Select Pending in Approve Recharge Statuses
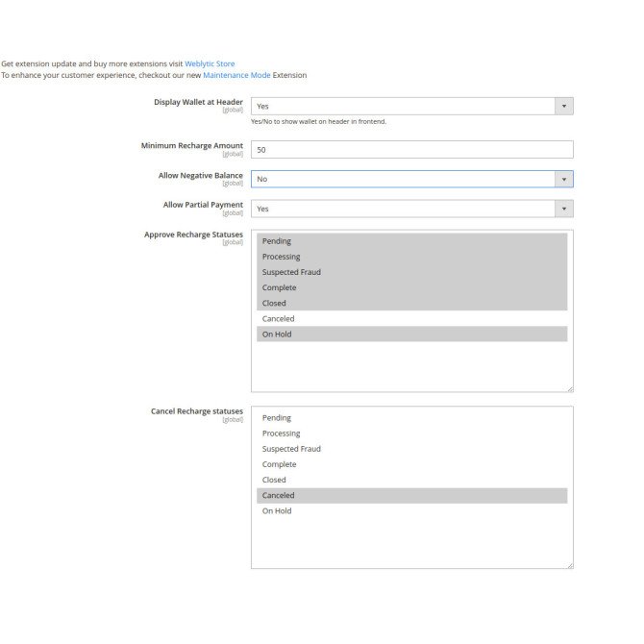Image resolution: width=644 pixels, height=644 pixels. 412,241
